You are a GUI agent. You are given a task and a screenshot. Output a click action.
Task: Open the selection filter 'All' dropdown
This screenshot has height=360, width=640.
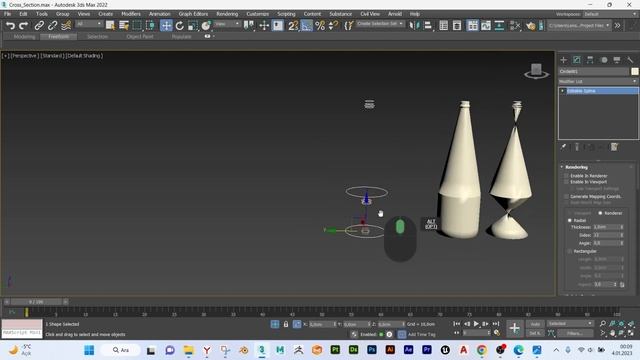89,24
